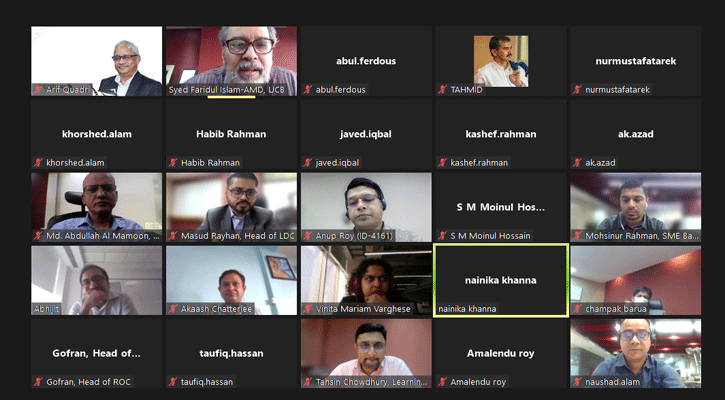Click muted mic icon beside Amalendu roy

click(443, 382)
